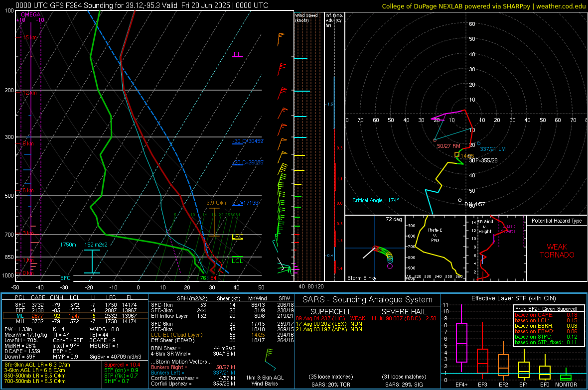Click the magenta Classic Supercell label
The width and height of the screenshot is (588, 390).
point(509,229)
